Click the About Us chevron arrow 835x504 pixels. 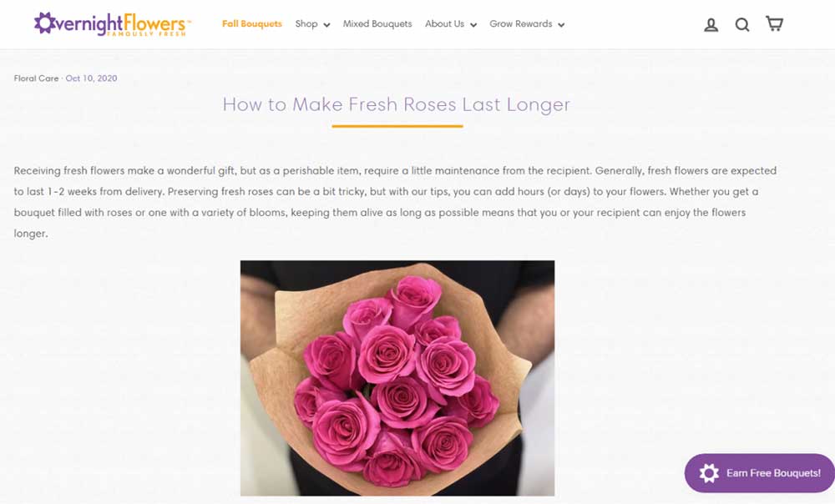point(473,25)
